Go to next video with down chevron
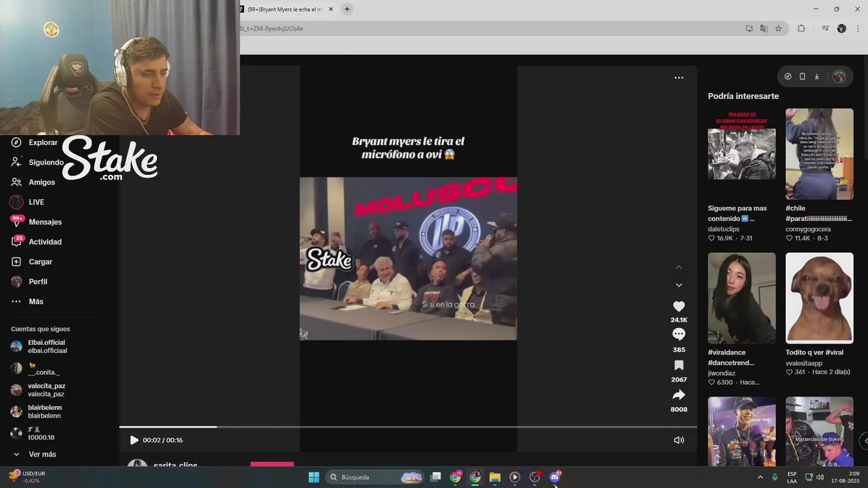This screenshot has height=488, width=868. pos(679,285)
